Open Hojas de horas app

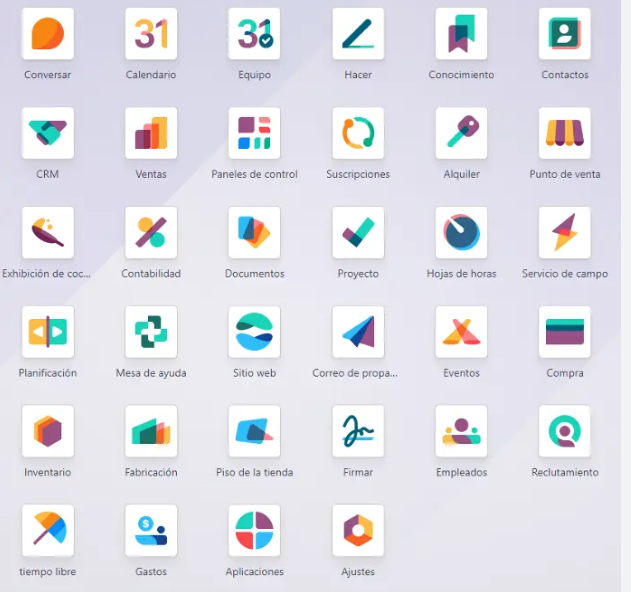[461, 232]
